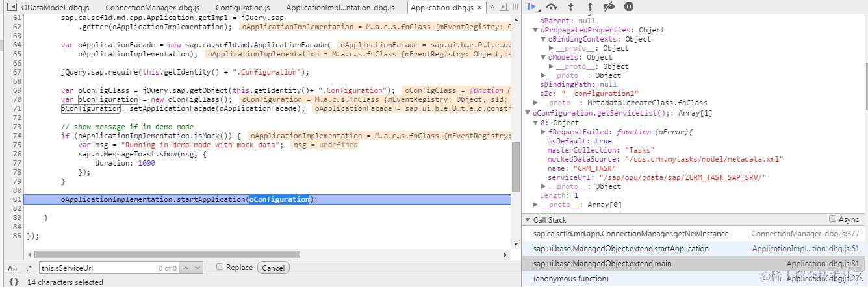The image size is (868, 287).
Task: Click the pretty print {} icon
Action: (13, 282)
